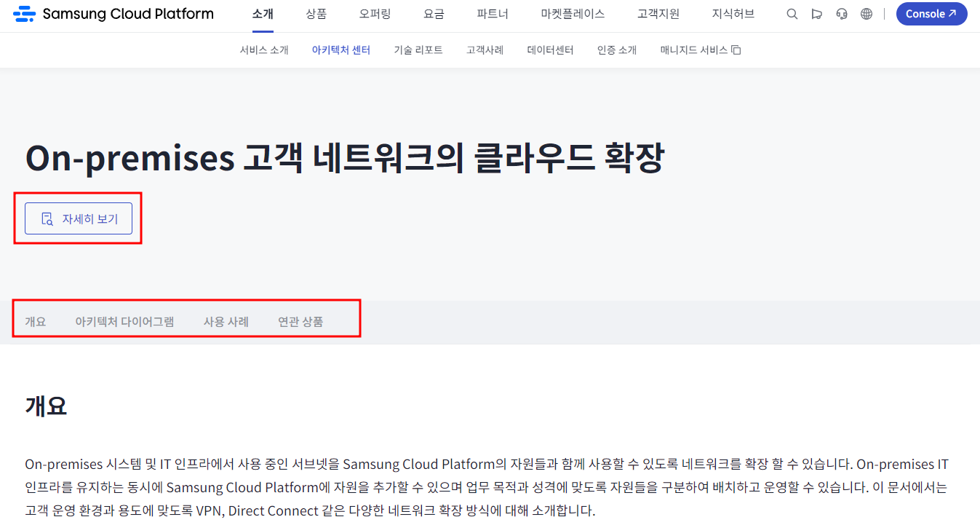Click the external link icon beside 매니지드 서비스
The height and width of the screenshot is (525, 980).
click(736, 50)
